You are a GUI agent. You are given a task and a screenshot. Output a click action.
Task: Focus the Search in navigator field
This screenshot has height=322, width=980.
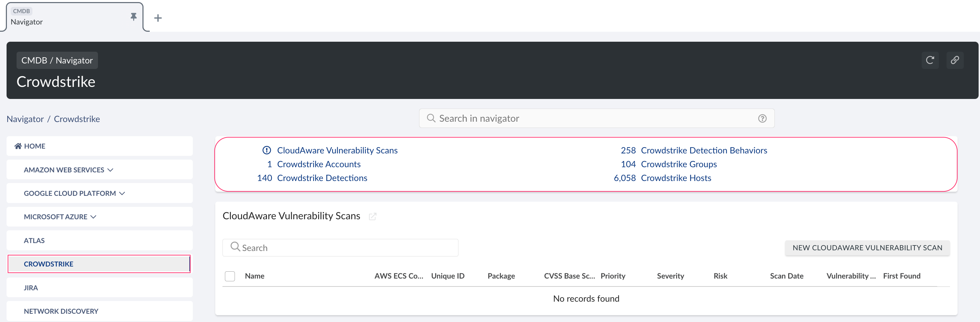[x=596, y=119]
